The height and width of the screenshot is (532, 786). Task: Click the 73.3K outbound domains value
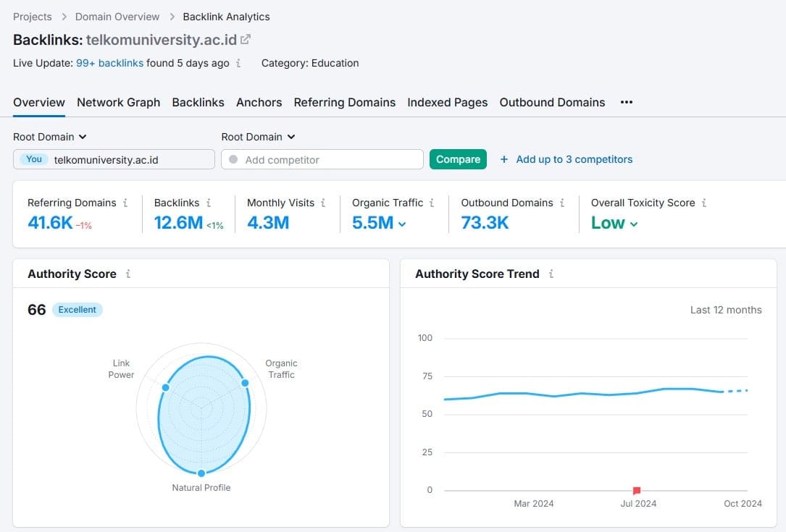click(485, 222)
